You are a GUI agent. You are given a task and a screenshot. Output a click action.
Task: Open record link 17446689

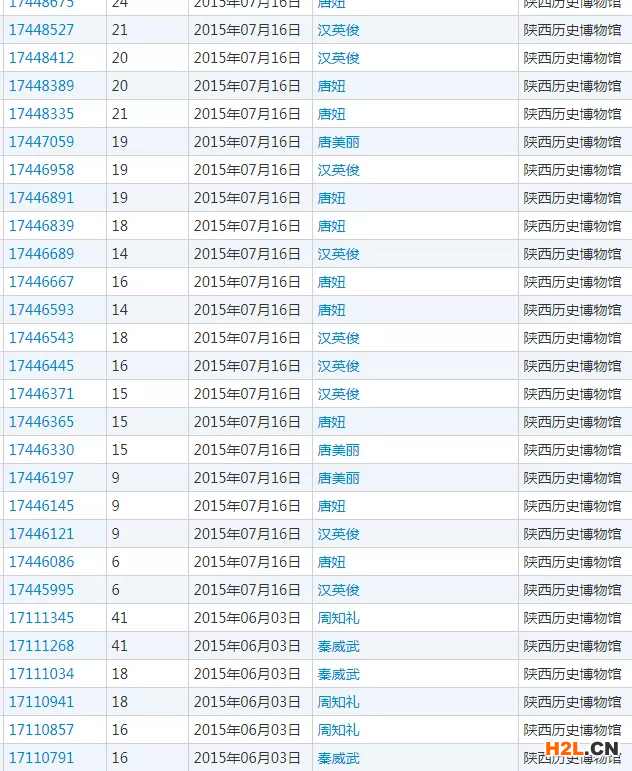click(x=41, y=254)
